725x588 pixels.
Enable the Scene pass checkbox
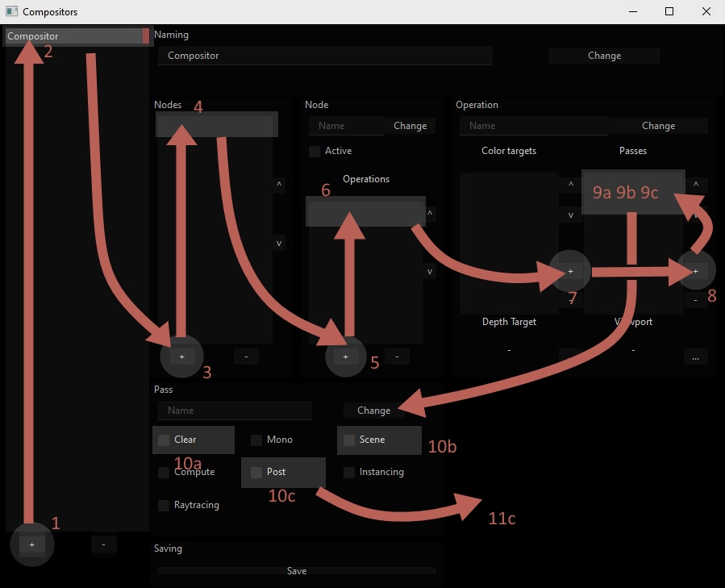(x=349, y=440)
